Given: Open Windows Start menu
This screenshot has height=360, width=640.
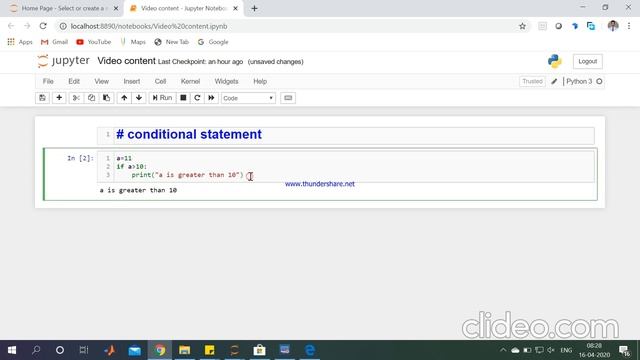Looking at the screenshot, I should click(12, 350).
